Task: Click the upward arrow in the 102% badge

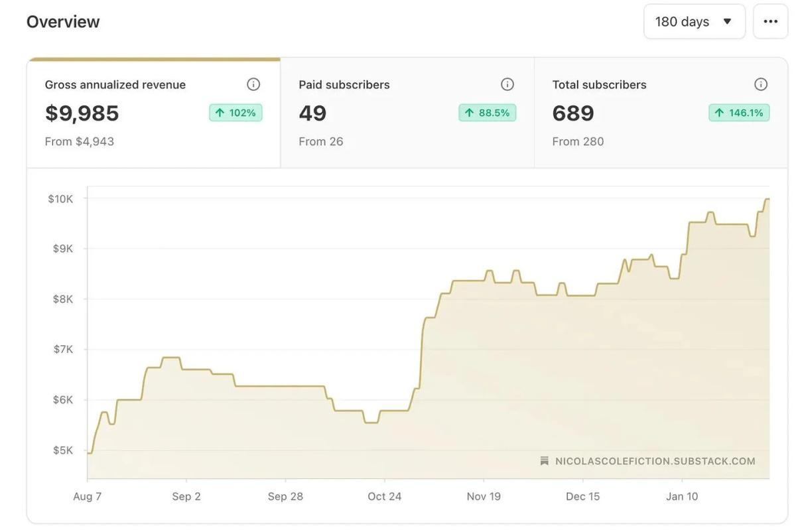Action: coord(220,112)
